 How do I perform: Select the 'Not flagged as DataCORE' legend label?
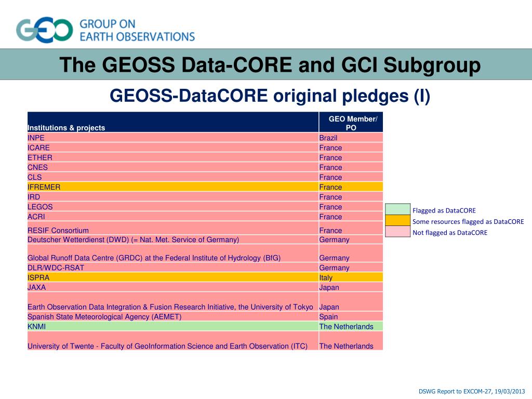pyautogui.click(x=450, y=233)
